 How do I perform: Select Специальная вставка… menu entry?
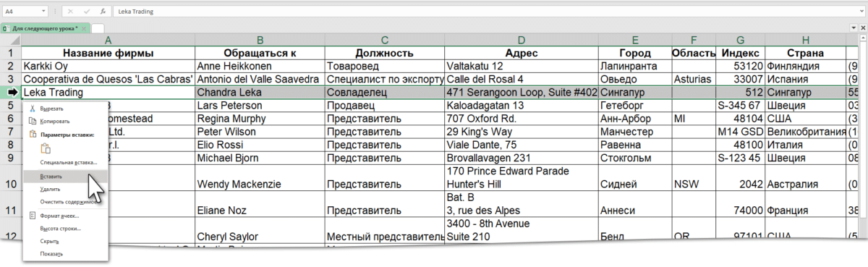pos(65,163)
